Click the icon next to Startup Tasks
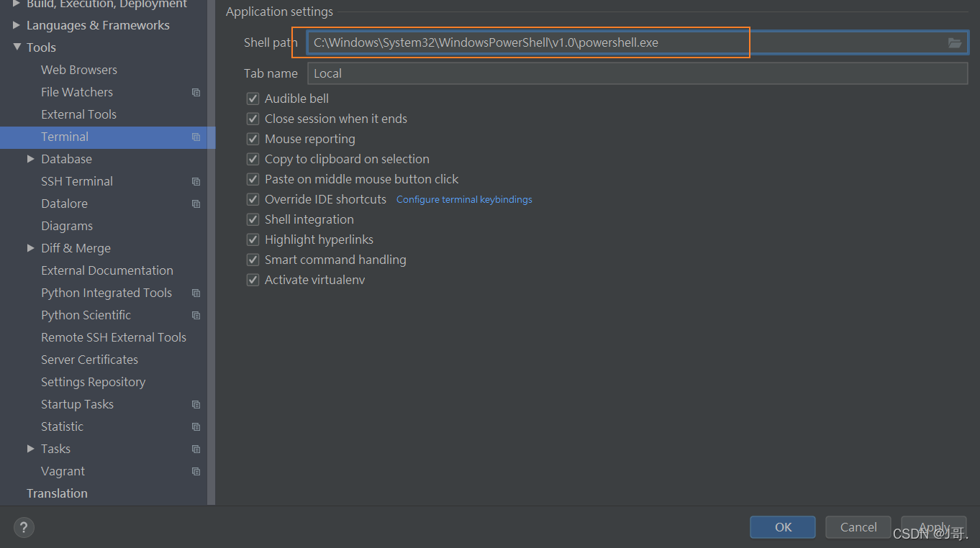This screenshot has height=548, width=980. pyautogui.click(x=196, y=404)
